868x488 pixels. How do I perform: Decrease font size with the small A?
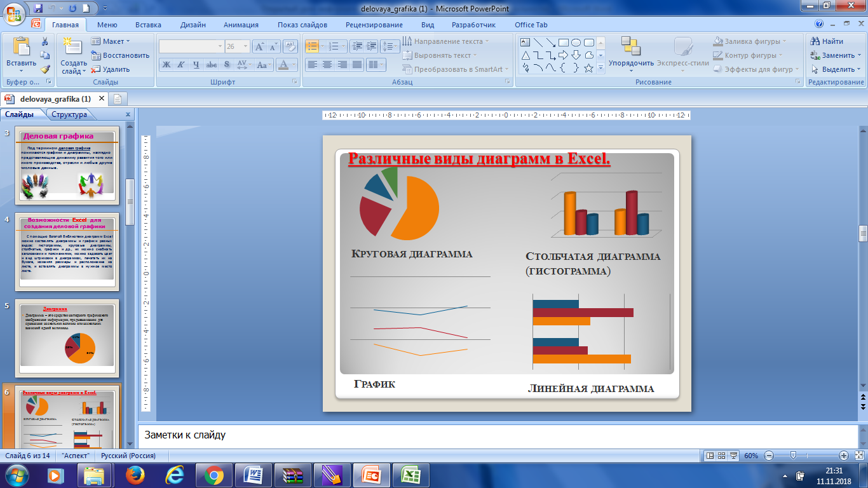pos(273,46)
